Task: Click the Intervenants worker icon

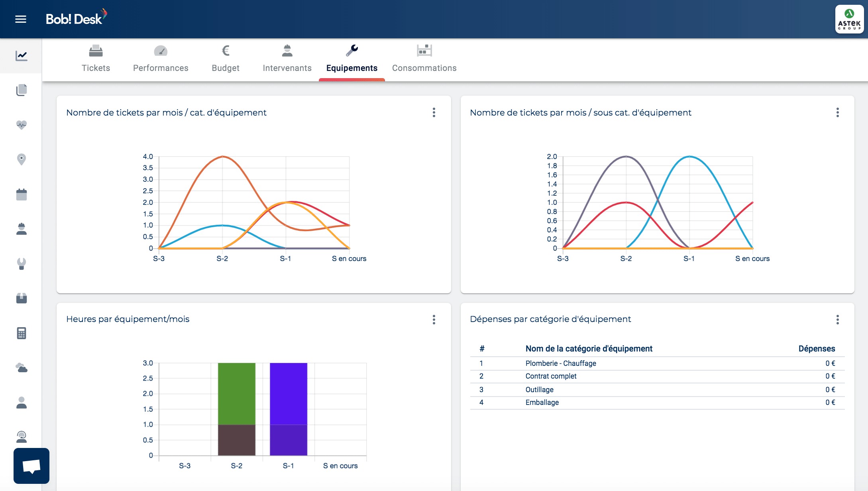Action: (x=287, y=51)
